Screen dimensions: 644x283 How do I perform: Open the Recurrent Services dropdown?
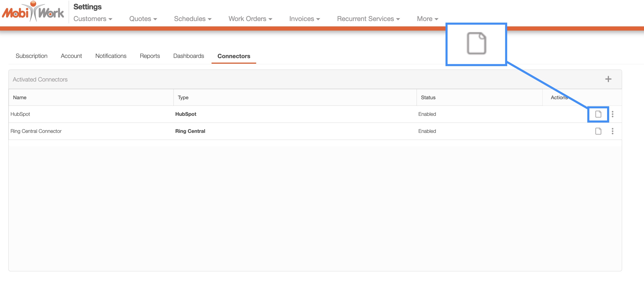click(x=368, y=19)
